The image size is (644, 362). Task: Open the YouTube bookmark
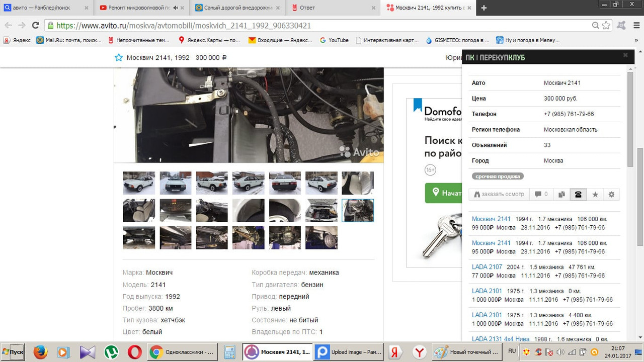click(x=334, y=40)
